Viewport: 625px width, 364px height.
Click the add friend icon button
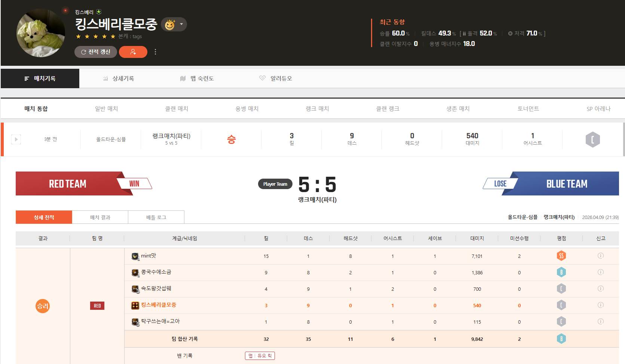pos(133,52)
